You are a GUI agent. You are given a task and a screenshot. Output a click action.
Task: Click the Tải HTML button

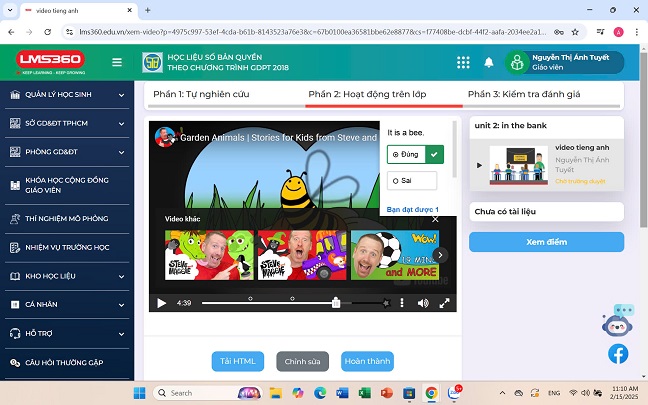point(238,361)
